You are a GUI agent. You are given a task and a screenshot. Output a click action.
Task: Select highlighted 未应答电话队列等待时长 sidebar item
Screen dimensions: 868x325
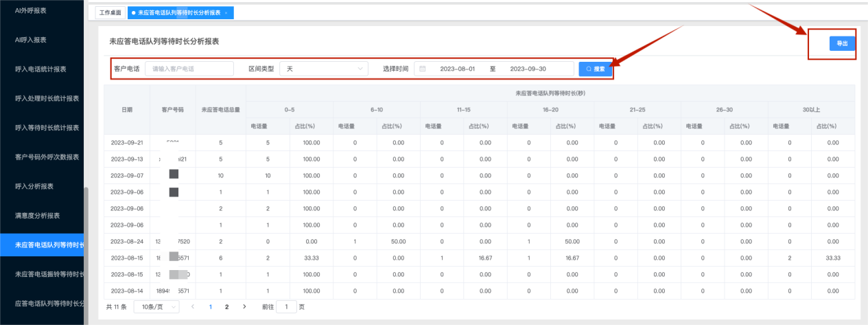pos(42,245)
